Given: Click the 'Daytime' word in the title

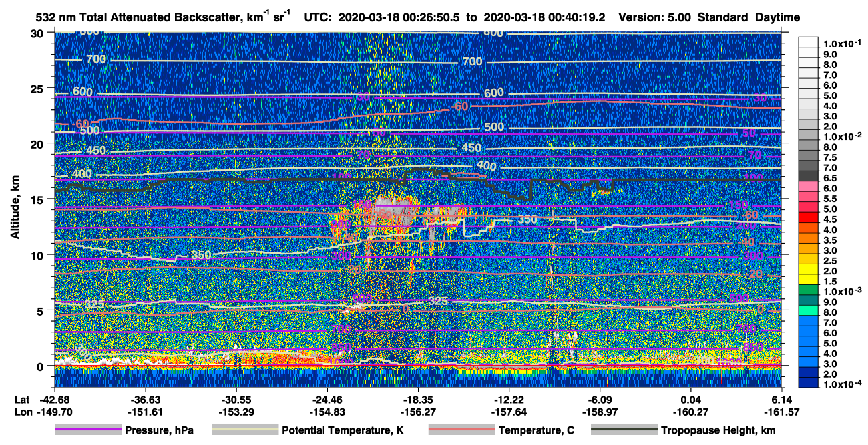Looking at the screenshot, I should (x=778, y=17).
